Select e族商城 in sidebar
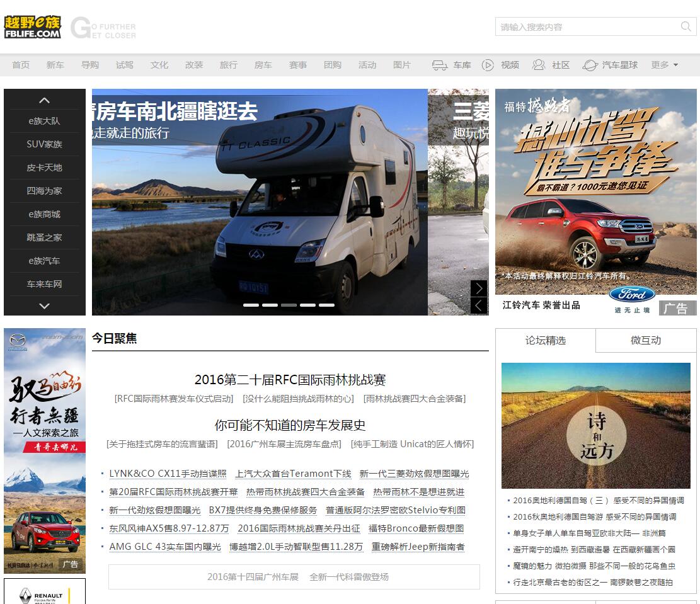The height and width of the screenshot is (604, 700). [44, 214]
